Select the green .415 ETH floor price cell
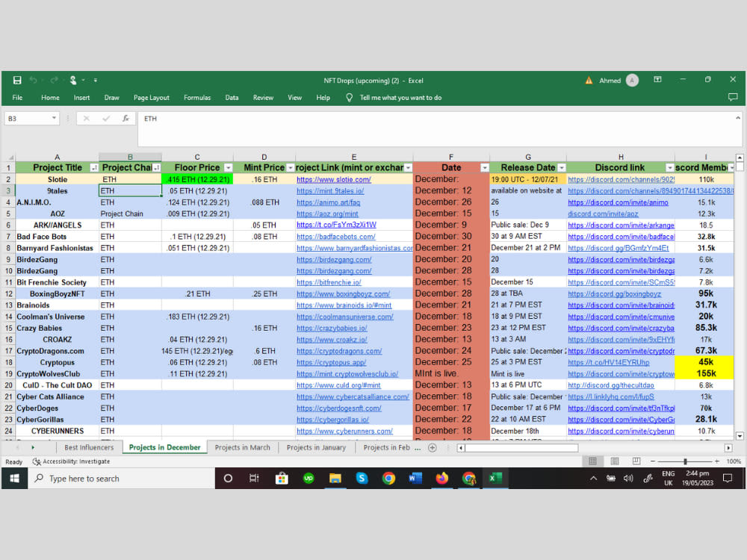 197,179
